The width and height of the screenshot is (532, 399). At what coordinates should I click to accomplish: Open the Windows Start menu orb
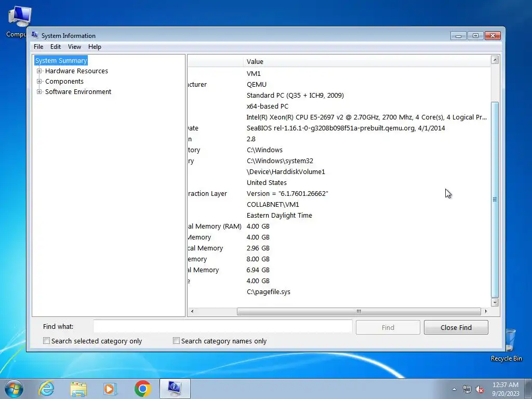14,389
